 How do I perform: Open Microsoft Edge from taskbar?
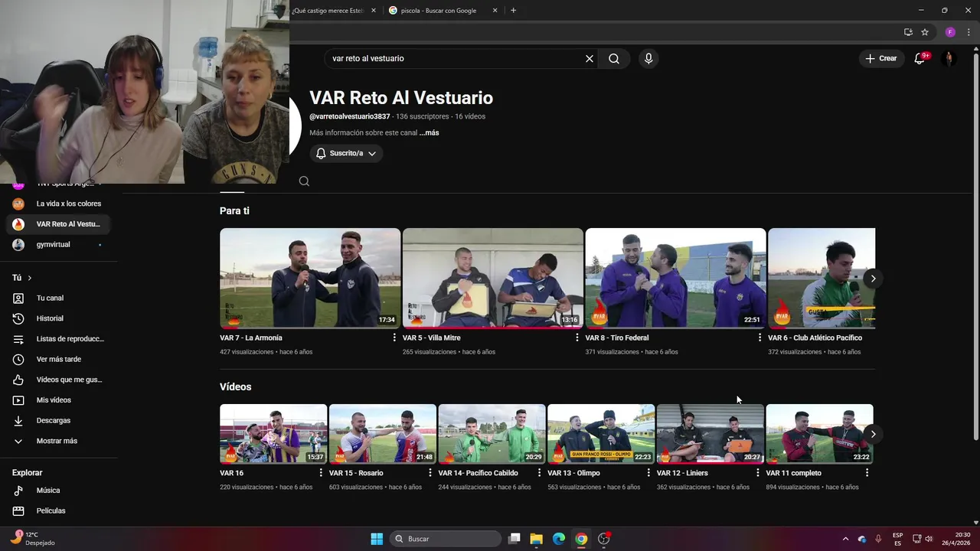(559, 539)
